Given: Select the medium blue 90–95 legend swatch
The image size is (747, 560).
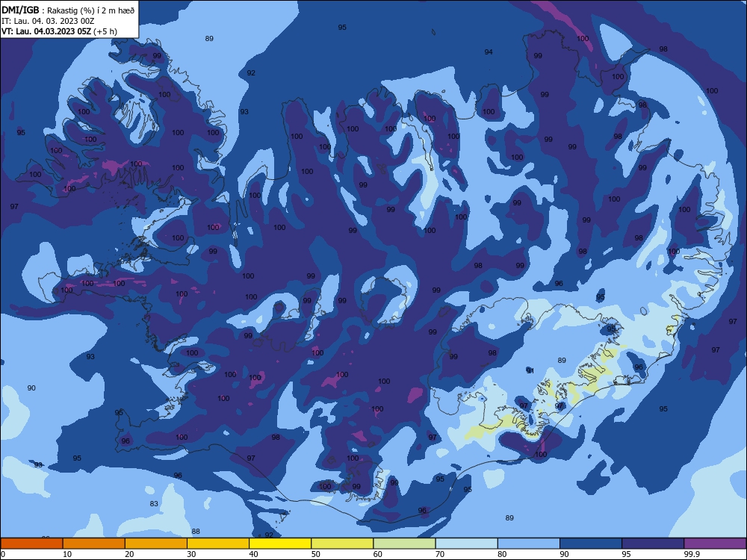Looking at the screenshot, I should tap(591, 544).
